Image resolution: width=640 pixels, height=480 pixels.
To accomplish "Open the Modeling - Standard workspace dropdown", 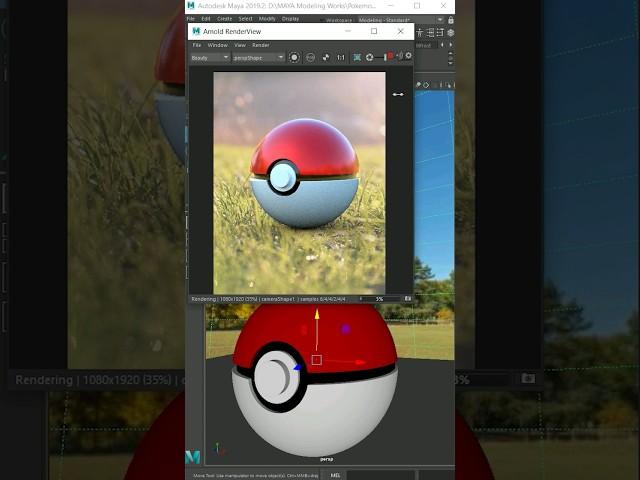I will click(x=400, y=20).
